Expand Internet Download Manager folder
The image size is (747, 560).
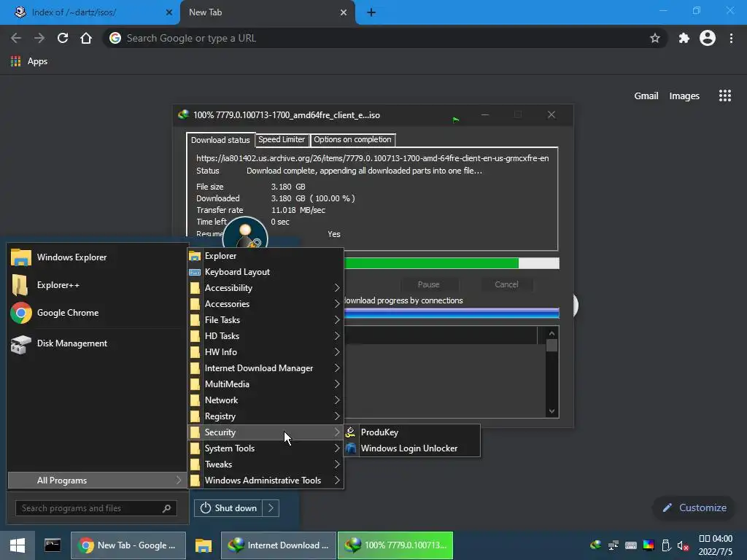tap(266, 368)
